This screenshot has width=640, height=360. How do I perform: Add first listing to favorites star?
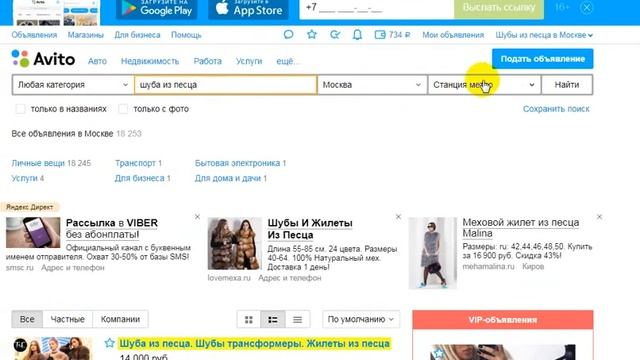(x=109, y=343)
